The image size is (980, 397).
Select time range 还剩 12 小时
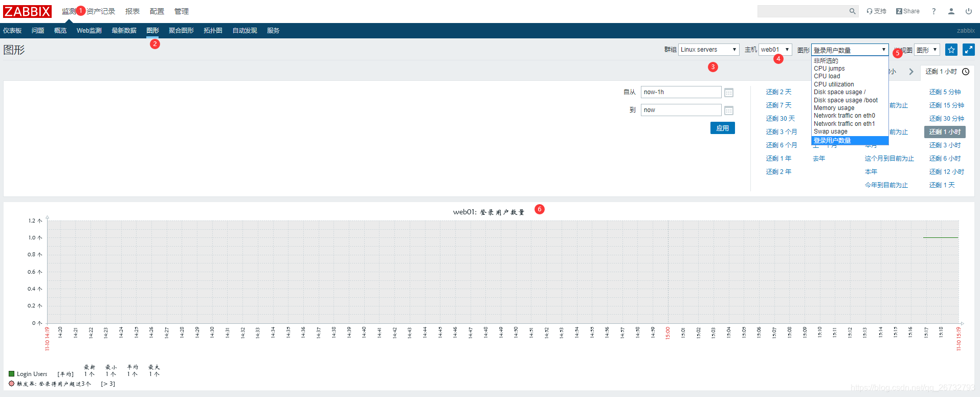point(946,172)
